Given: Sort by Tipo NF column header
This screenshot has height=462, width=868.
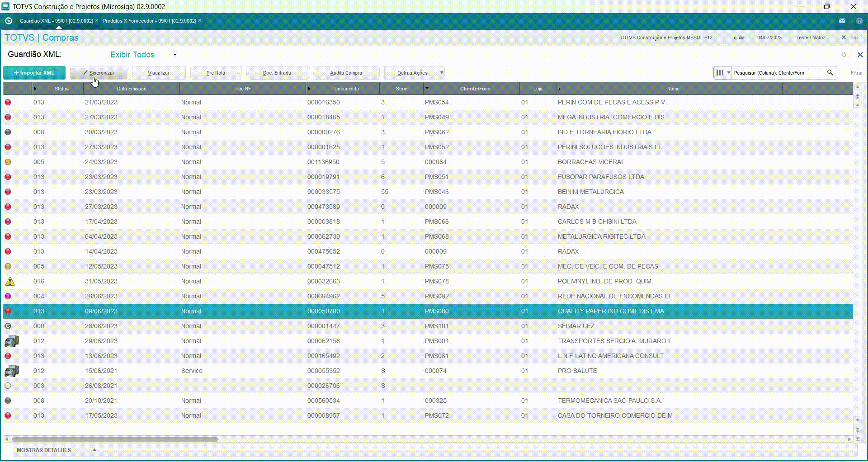Looking at the screenshot, I should click(242, 89).
